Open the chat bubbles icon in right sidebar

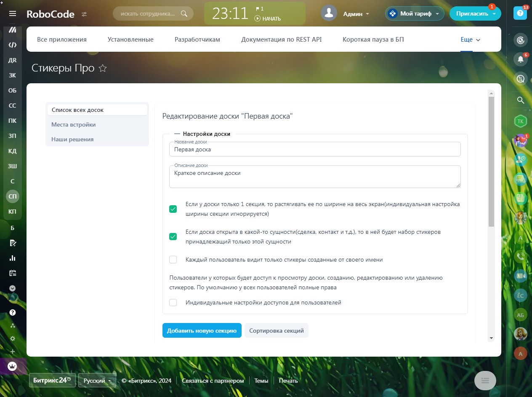coord(521,78)
